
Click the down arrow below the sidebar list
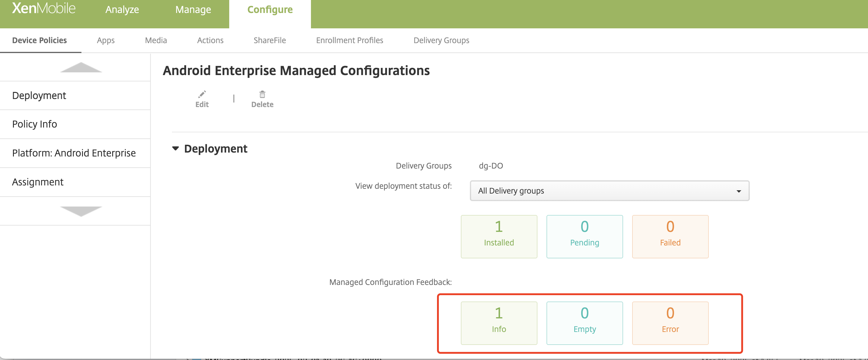click(x=81, y=211)
